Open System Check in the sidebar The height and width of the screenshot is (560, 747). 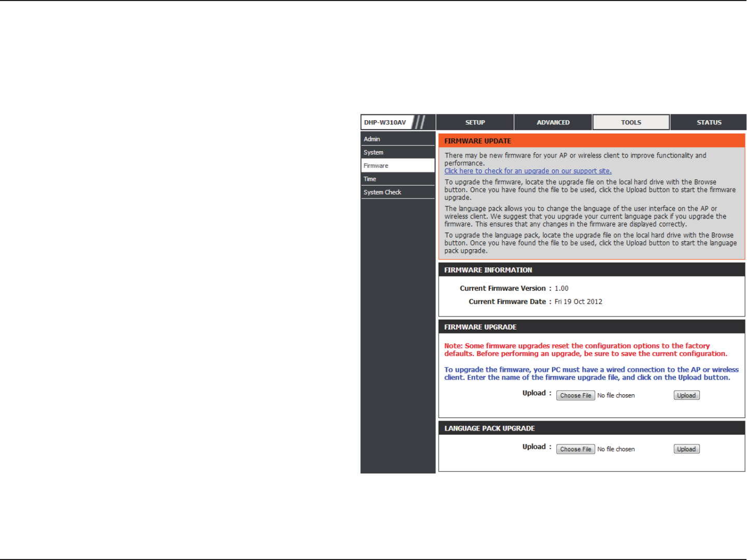pos(398,192)
